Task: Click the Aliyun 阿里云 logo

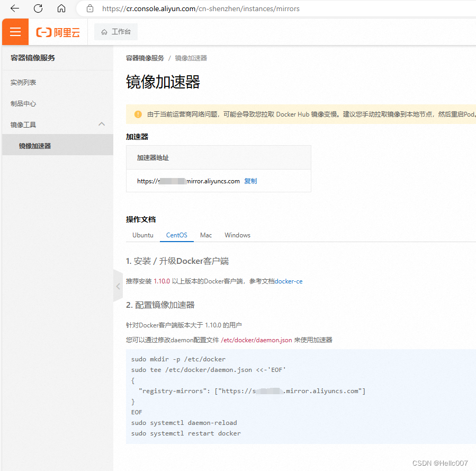Action: (x=58, y=32)
